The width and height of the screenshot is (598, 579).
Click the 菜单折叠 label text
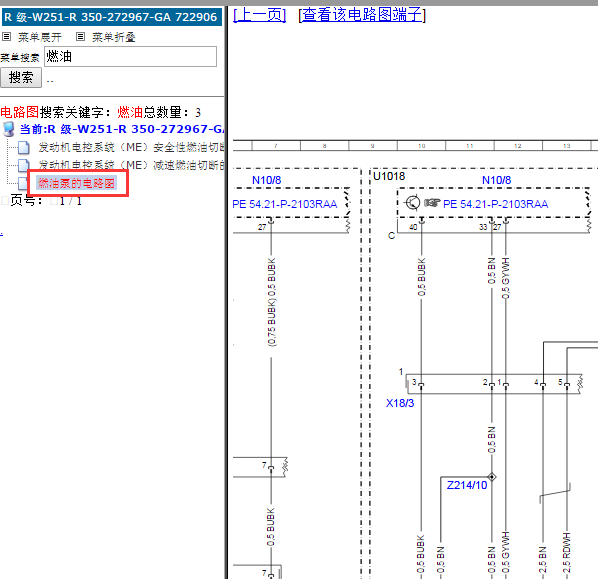pos(114,37)
